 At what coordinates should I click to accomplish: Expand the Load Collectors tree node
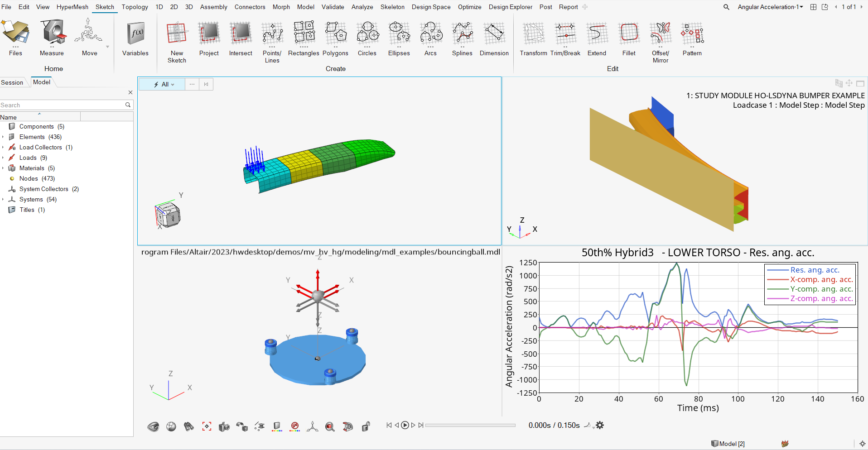3,147
